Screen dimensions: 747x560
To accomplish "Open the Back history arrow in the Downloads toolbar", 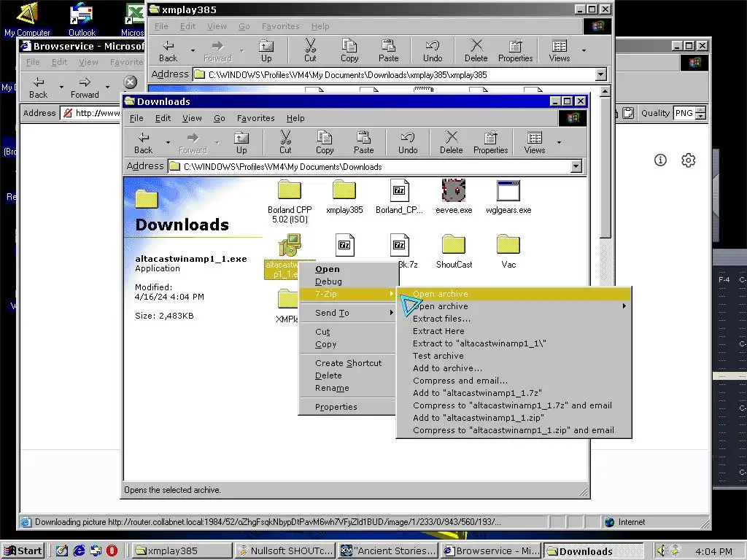I will (168, 142).
